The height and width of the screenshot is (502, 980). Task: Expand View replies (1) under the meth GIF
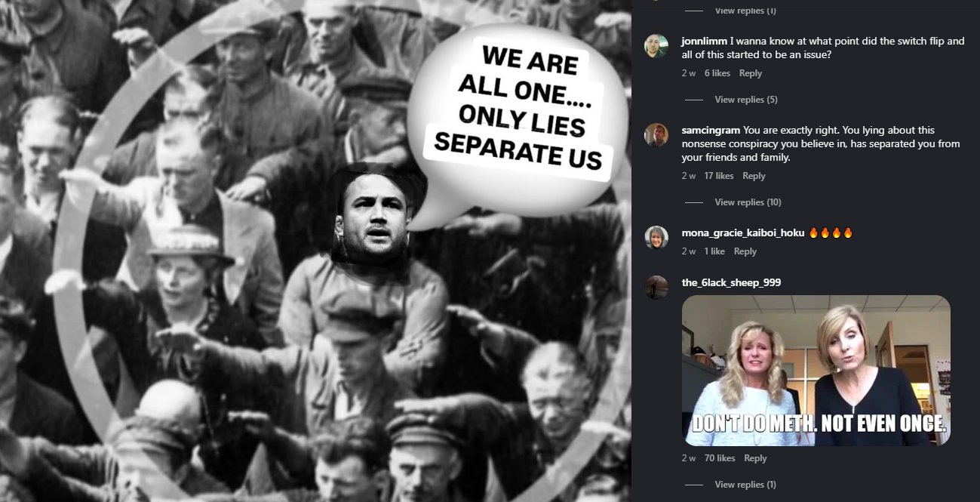[x=745, y=485]
